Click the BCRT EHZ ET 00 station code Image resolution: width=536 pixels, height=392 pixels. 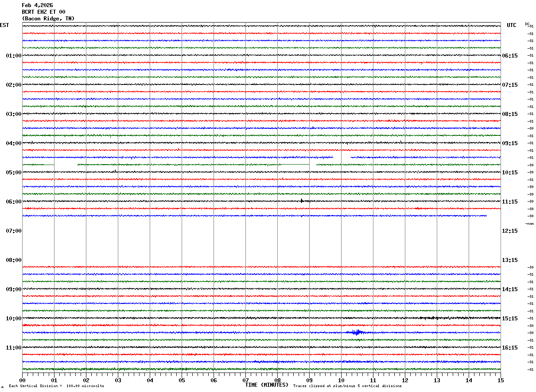click(43, 12)
